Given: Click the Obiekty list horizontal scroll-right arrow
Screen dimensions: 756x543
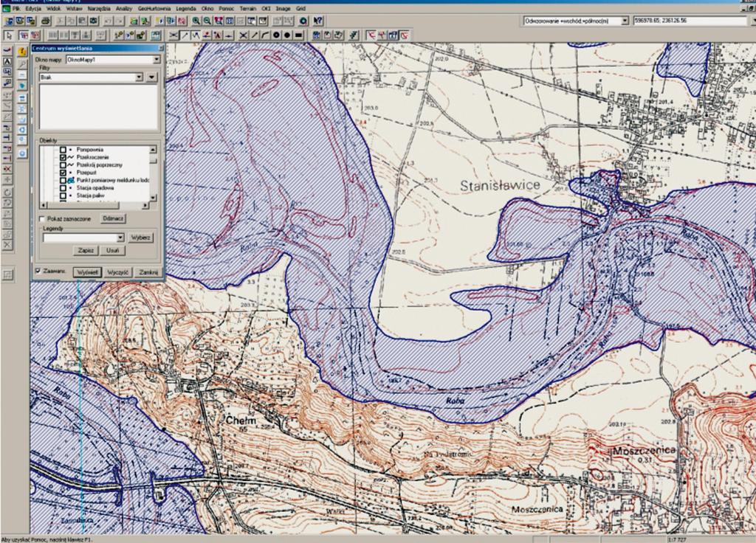Looking at the screenshot, I should point(145,205).
